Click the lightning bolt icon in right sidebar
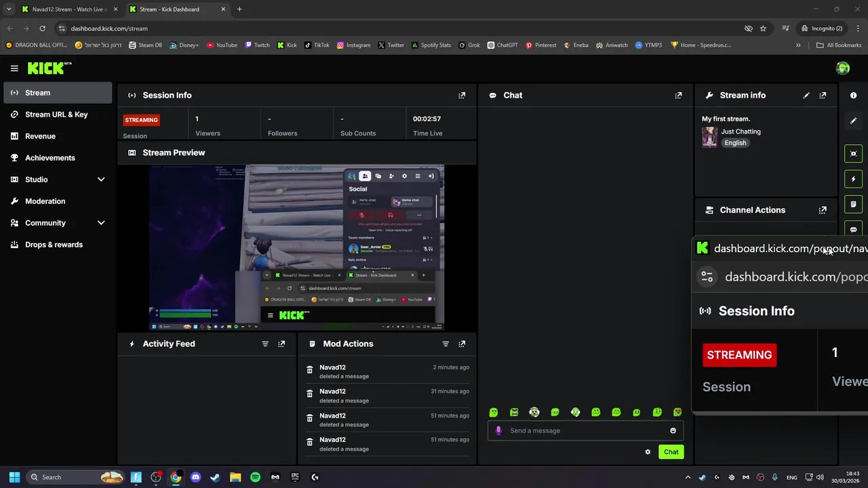 click(853, 179)
